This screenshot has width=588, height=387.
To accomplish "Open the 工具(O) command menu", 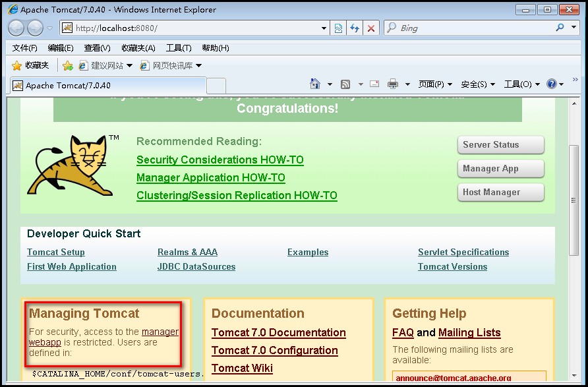I will pos(521,84).
